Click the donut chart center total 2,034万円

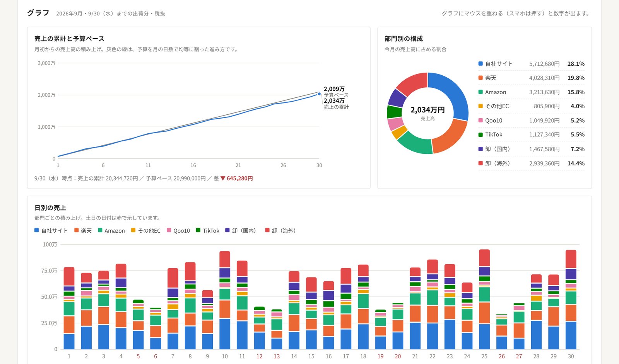pos(427,110)
